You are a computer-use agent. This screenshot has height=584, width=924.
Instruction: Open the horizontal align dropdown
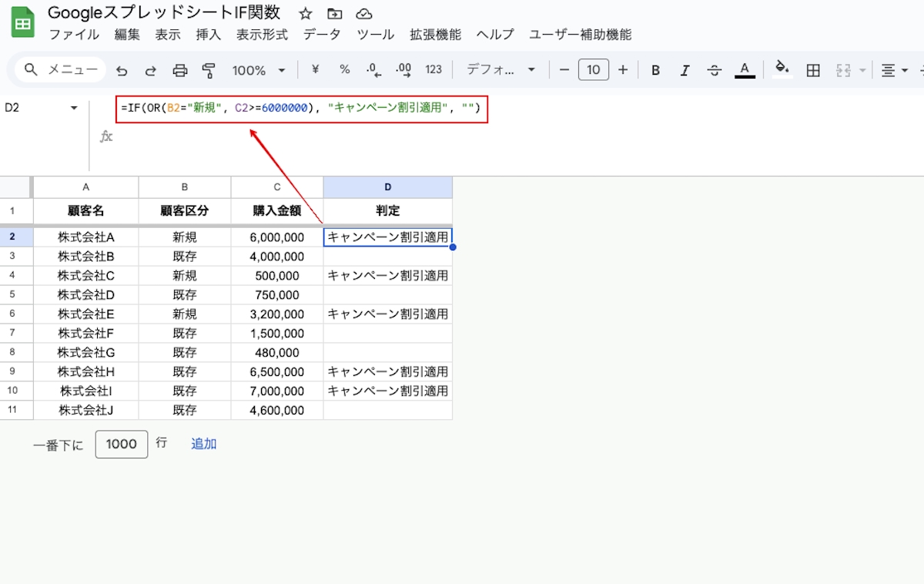click(894, 70)
